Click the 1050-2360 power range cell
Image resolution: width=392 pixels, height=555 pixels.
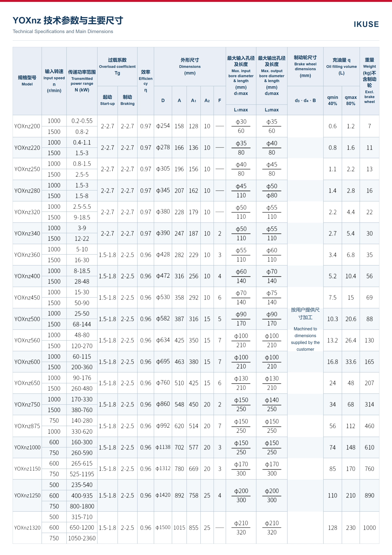(82, 538)
